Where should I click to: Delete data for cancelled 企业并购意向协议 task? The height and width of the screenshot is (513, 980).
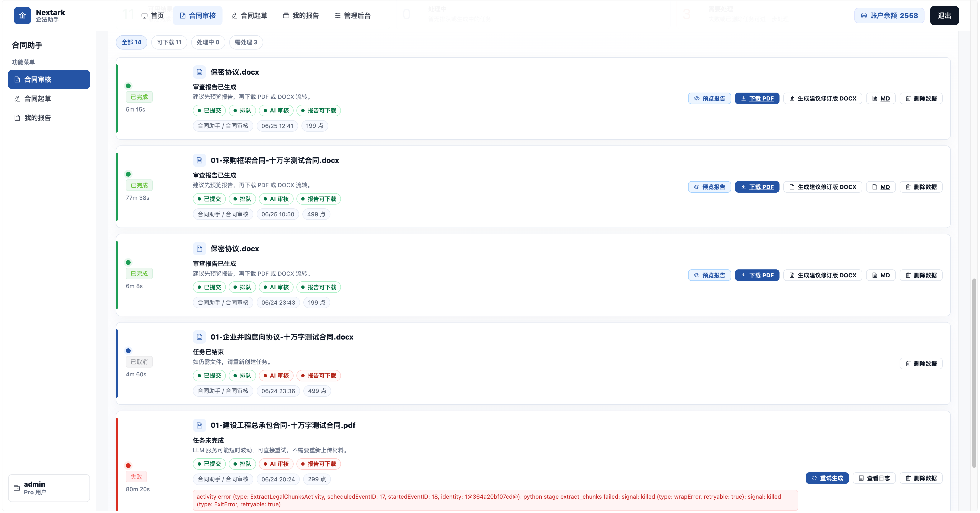pos(921,363)
